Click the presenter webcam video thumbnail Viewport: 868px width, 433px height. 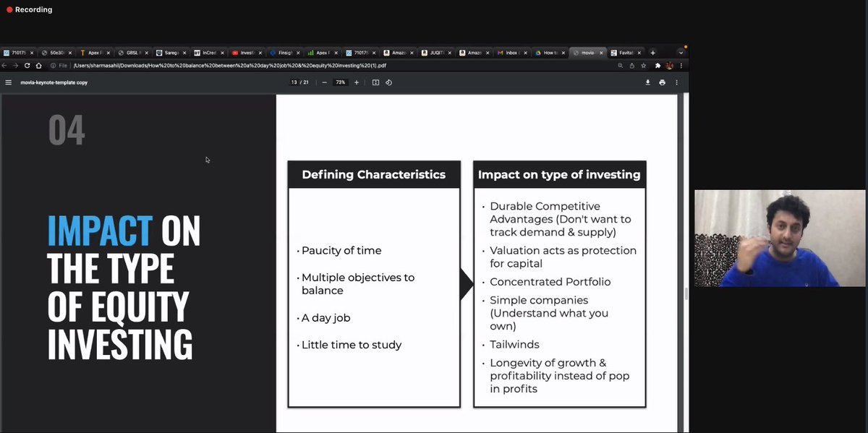click(x=779, y=238)
